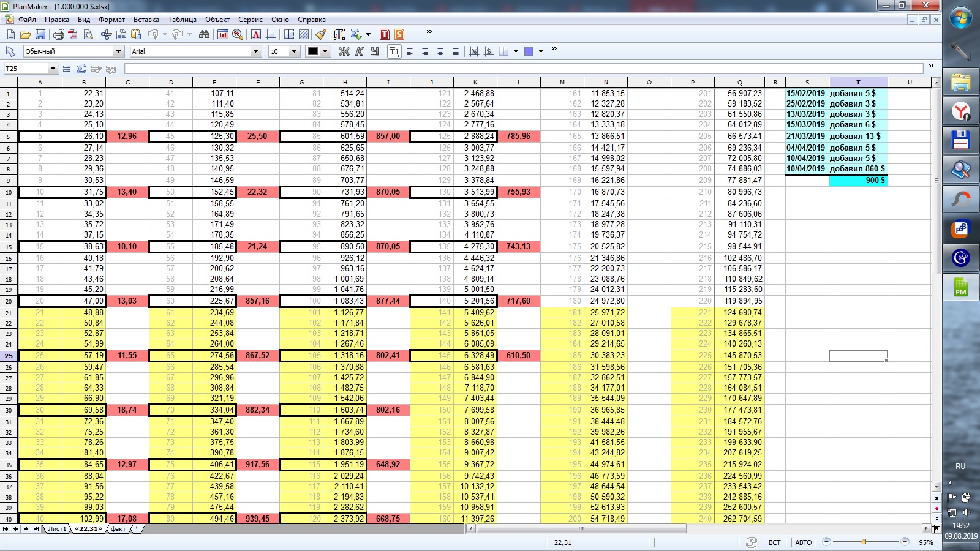Toggle bold formatting (Ж)
The image size is (980, 551).
tap(344, 51)
